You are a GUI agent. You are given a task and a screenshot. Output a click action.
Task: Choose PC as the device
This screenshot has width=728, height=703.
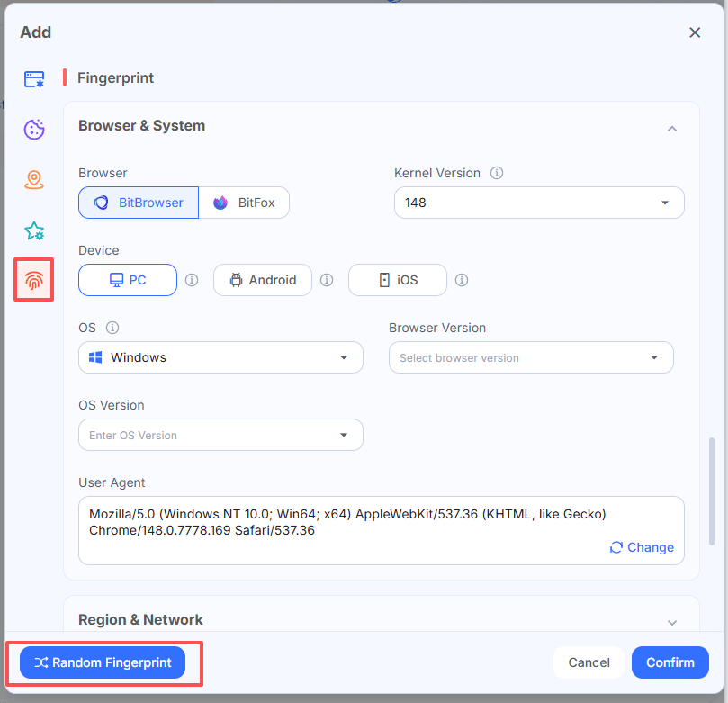[x=128, y=280]
